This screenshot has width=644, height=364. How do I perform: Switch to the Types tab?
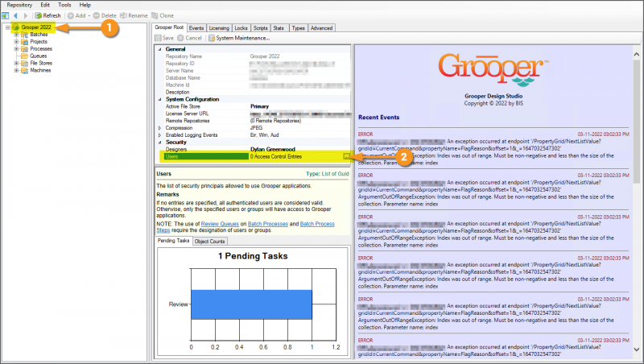298,28
